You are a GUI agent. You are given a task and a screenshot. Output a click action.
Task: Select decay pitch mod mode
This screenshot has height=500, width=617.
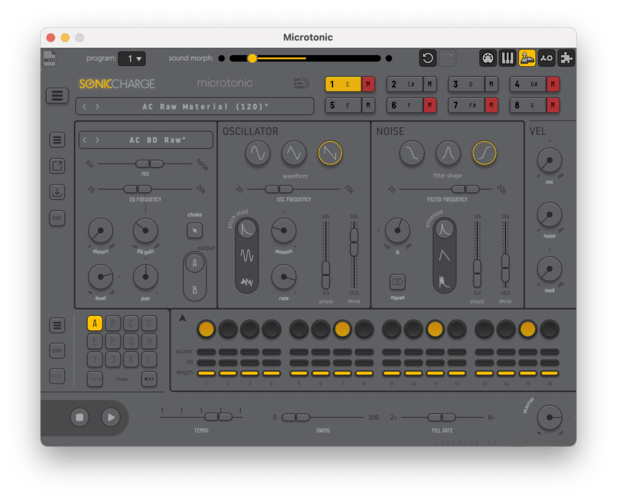coord(247,229)
